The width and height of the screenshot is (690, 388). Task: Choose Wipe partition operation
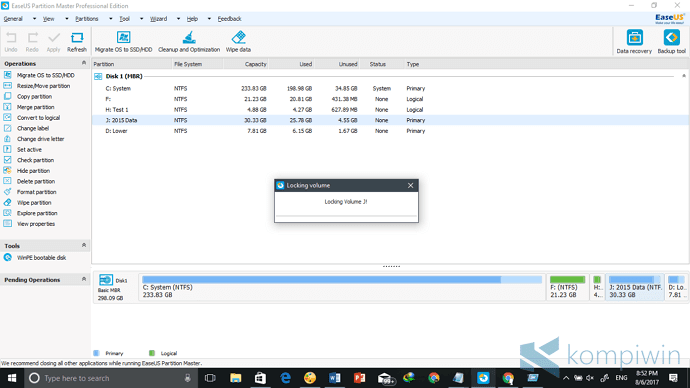pyautogui.click(x=34, y=203)
